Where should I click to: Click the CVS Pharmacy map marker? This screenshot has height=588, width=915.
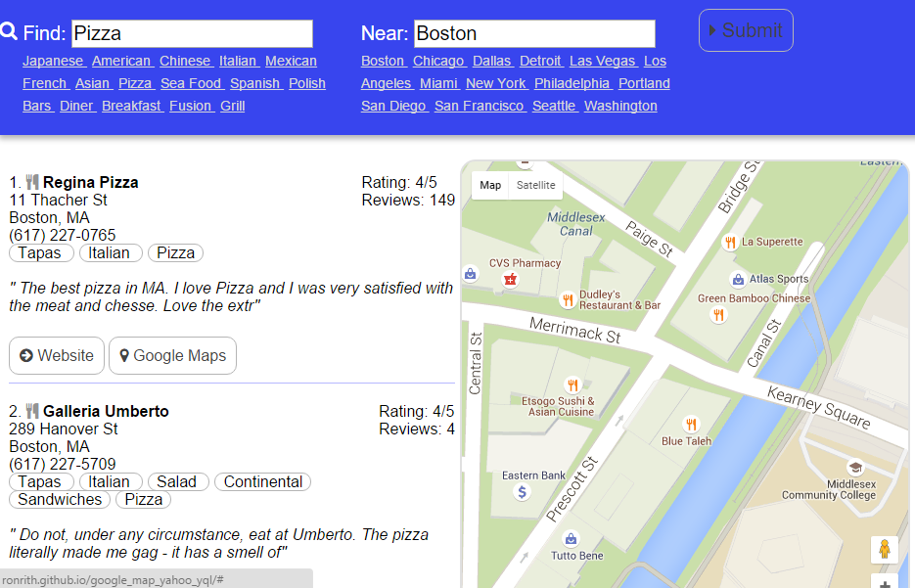tap(509, 280)
